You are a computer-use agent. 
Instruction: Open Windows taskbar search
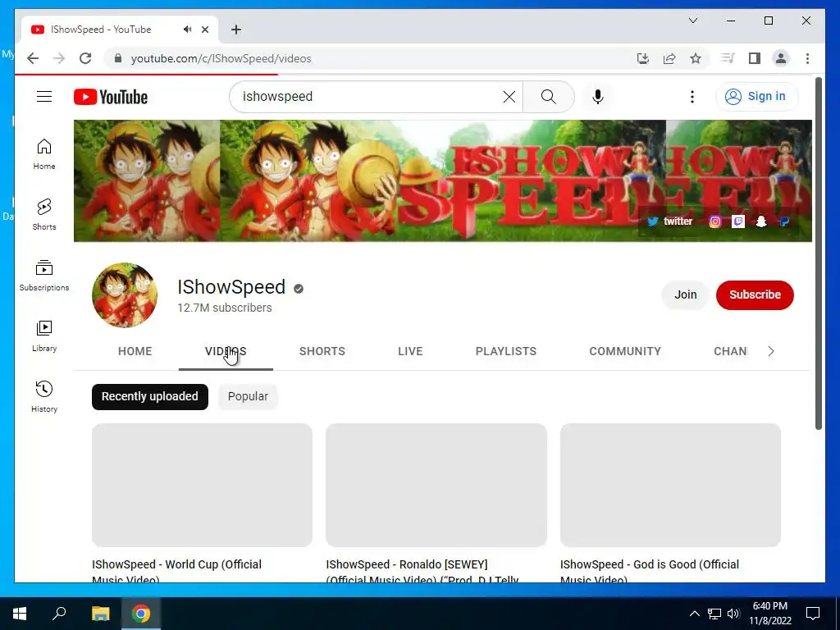pyautogui.click(x=59, y=614)
